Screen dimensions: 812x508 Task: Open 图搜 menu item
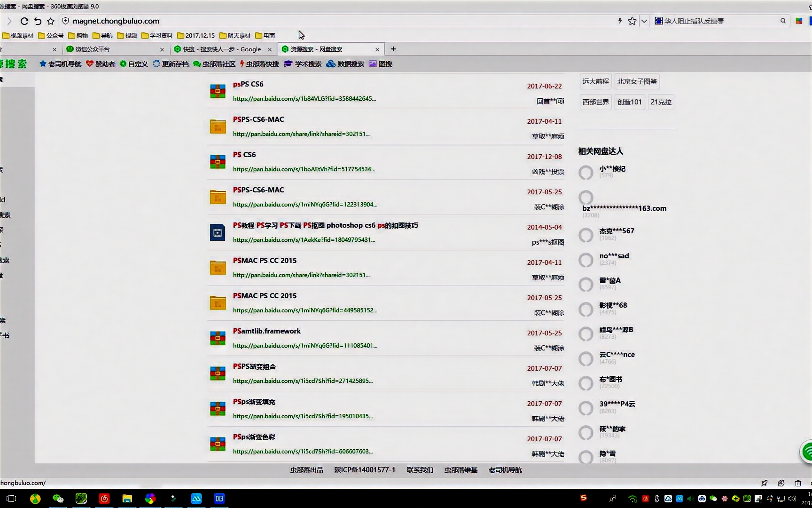[x=381, y=64]
